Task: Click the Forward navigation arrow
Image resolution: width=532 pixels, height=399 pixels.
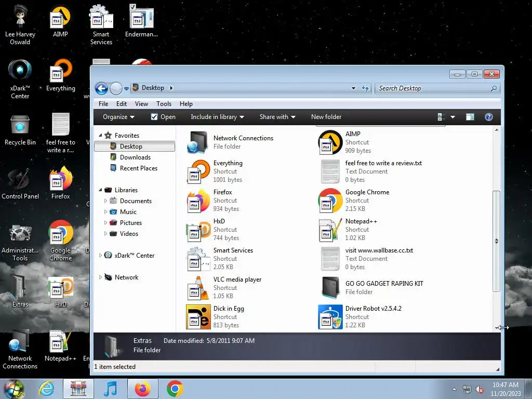Action: pyautogui.click(x=116, y=88)
